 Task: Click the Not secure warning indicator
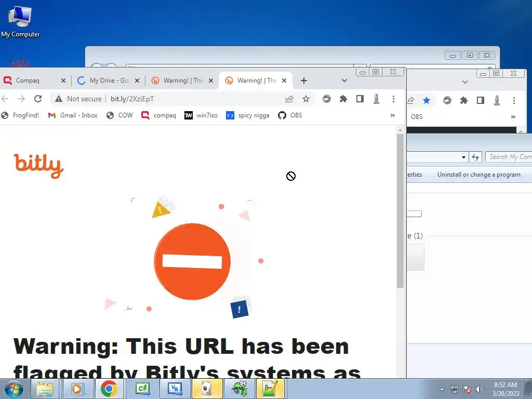(x=78, y=99)
